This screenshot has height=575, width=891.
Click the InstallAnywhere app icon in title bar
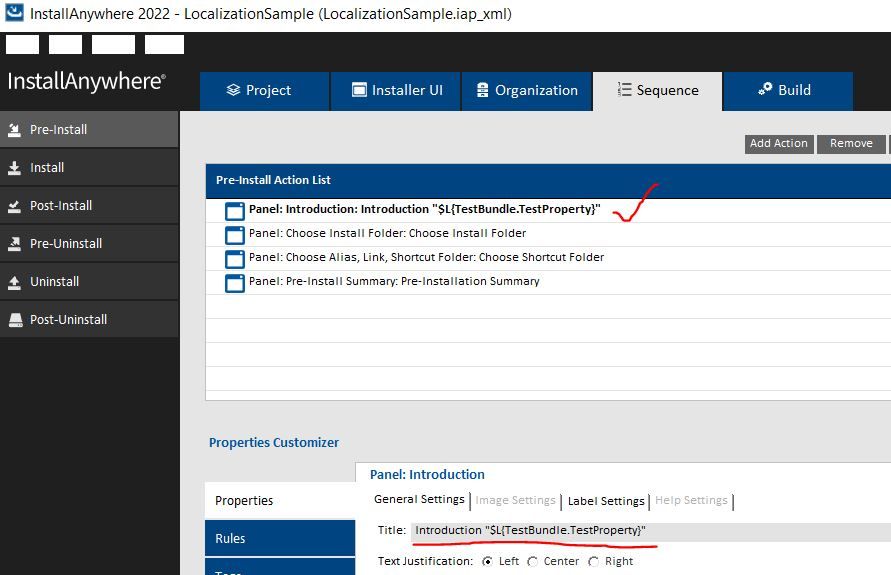click(x=14, y=12)
